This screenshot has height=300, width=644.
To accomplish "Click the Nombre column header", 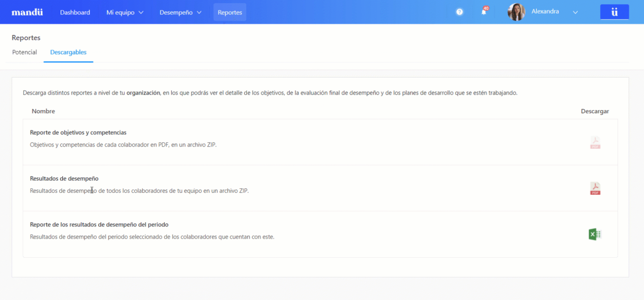I will click(x=43, y=111).
